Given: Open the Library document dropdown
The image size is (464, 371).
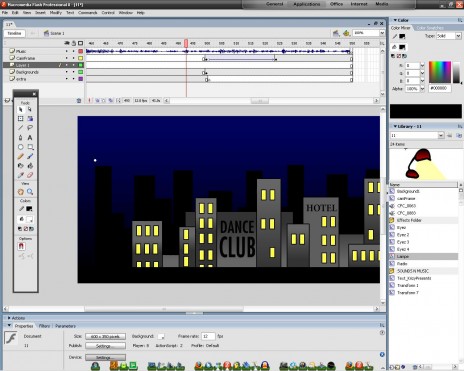Looking at the screenshot, I should pyautogui.click(x=441, y=135).
